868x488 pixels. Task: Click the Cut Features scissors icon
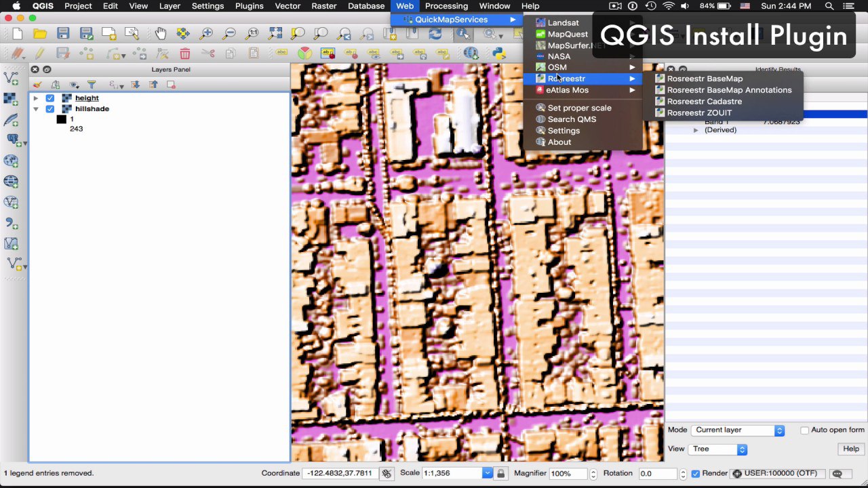click(x=208, y=54)
